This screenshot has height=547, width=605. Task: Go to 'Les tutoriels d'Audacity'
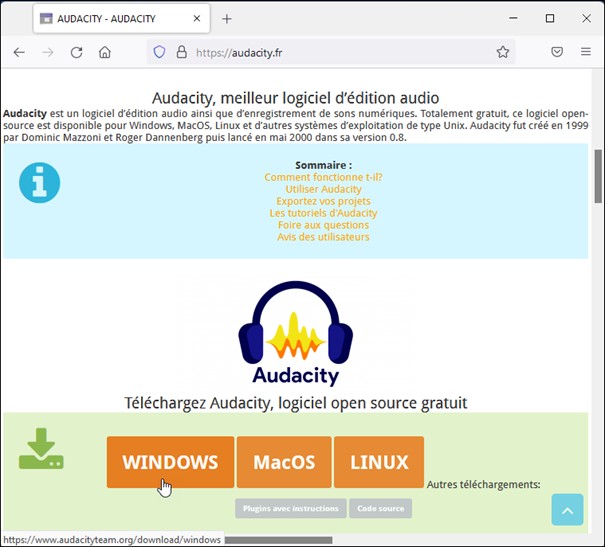pyautogui.click(x=323, y=213)
